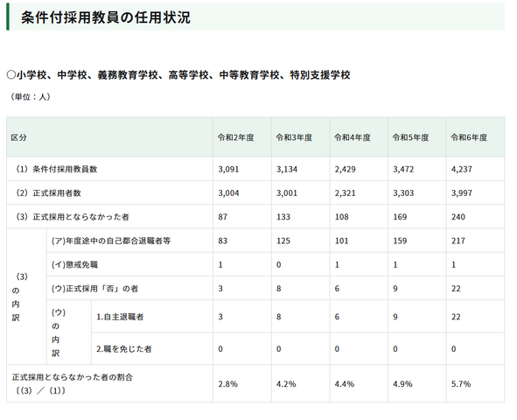Image resolution: width=517 pixels, height=420 pixels.
Task: Click the 2.職を免じた者 row label
Action: click(x=124, y=349)
